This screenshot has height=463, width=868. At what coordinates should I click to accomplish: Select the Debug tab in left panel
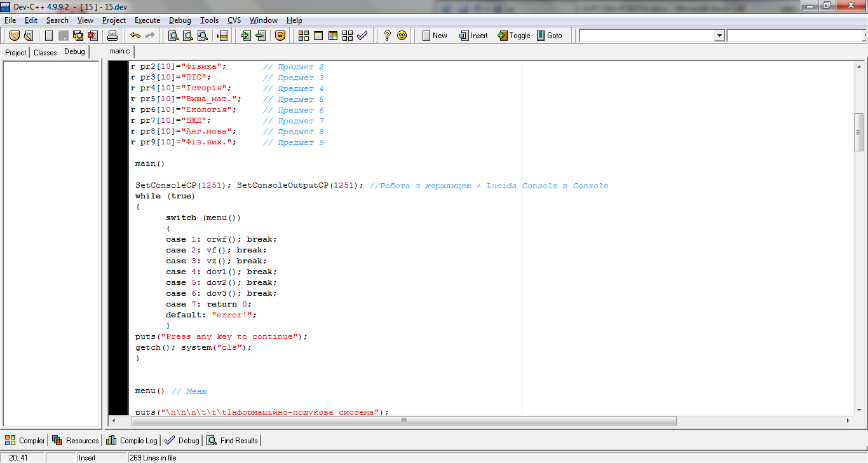[x=74, y=52]
